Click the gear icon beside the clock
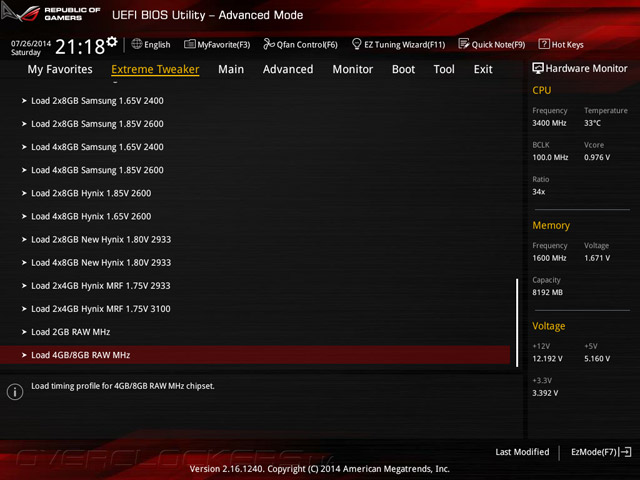This screenshot has width=640, height=480. pos(112,41)
